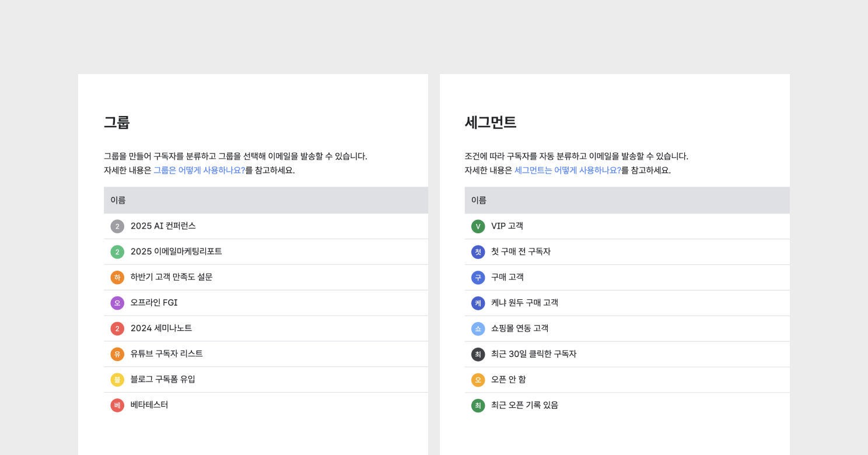Click the gray icon beside 2025 AI 컨퍼런스

[x=117, y=226]
